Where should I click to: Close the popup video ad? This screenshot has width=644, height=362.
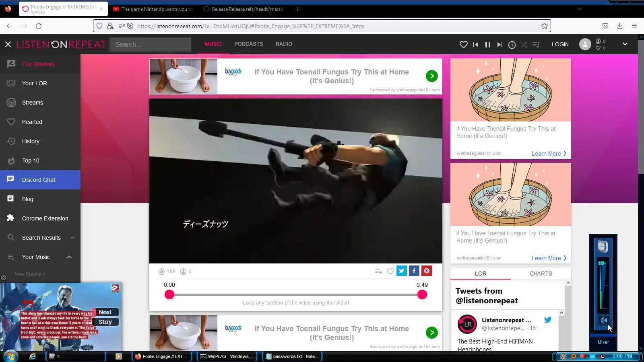(4, 278)
